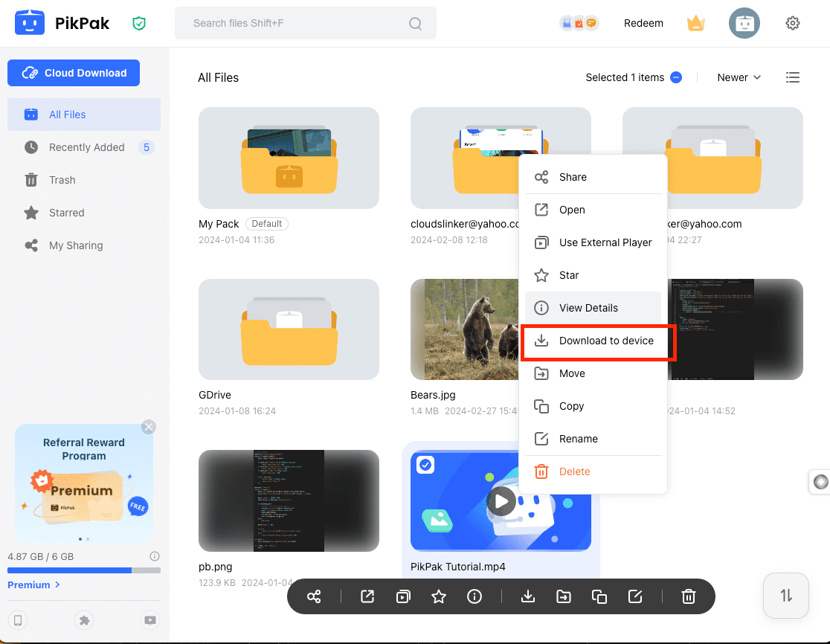Screen dimensions: 830x644
Task: Switch to list view layout icon
Action: tap(792, 77)
